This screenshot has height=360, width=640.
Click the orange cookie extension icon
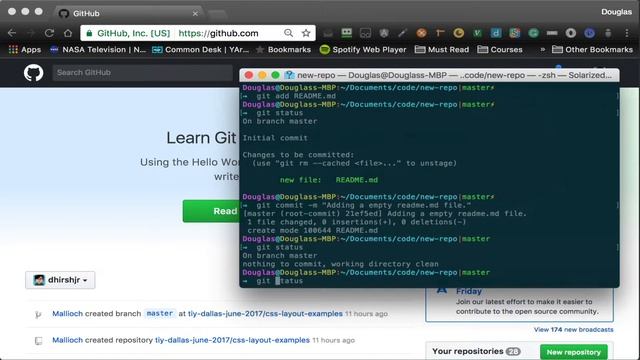click(421, 33)
